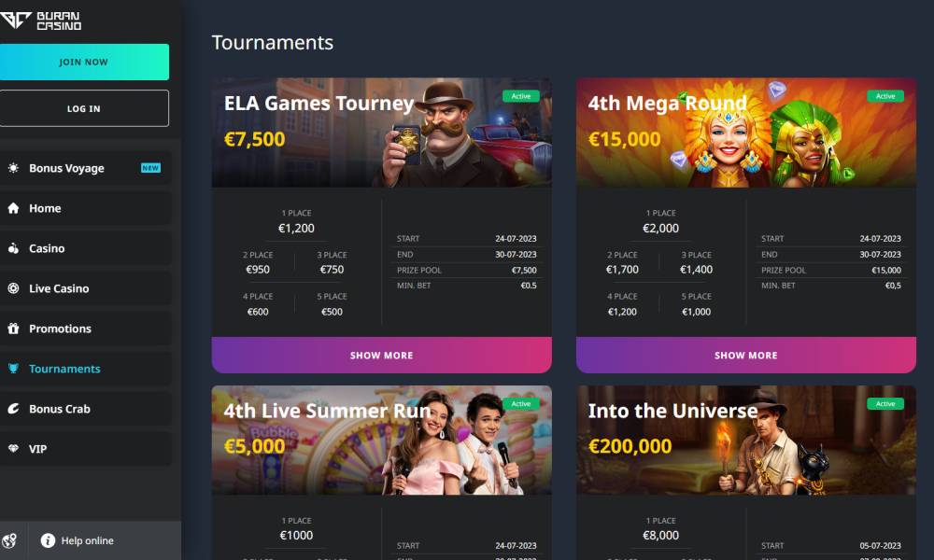Click the JOIN NOW button

pos(84,62)
